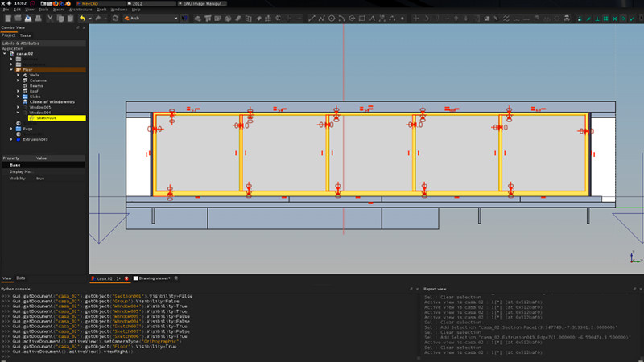Select the Draft Arc tool
Screen dimensions: 644x362
341,18
